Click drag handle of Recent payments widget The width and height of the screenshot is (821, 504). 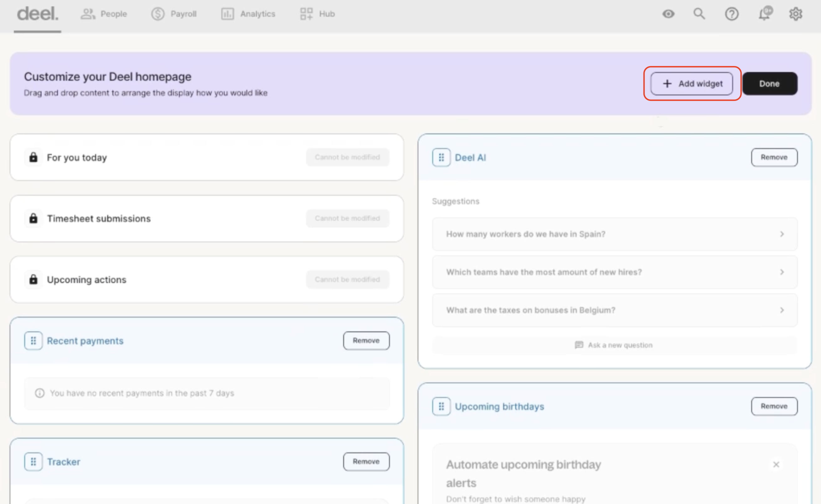coord(33,341)
